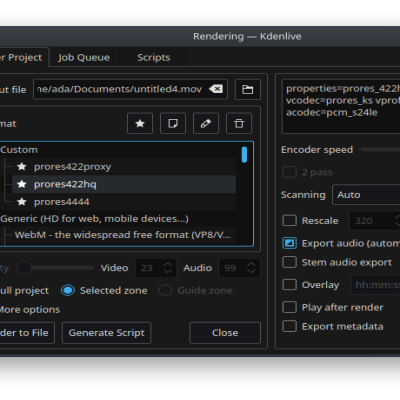Collapse the Generic HD presets group
The width and height of the screenshot is (400, 400).
[x=94, y=219]
